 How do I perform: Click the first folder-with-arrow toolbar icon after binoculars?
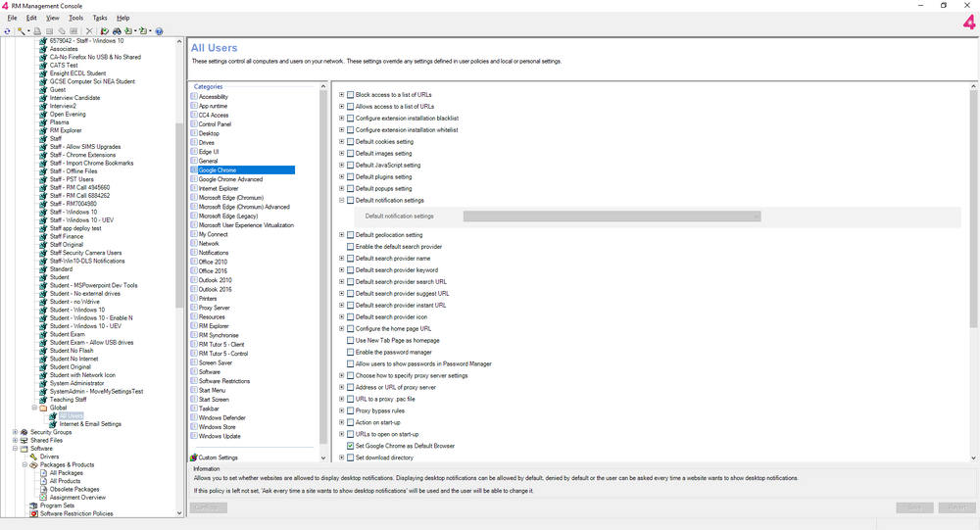point(128,31)
